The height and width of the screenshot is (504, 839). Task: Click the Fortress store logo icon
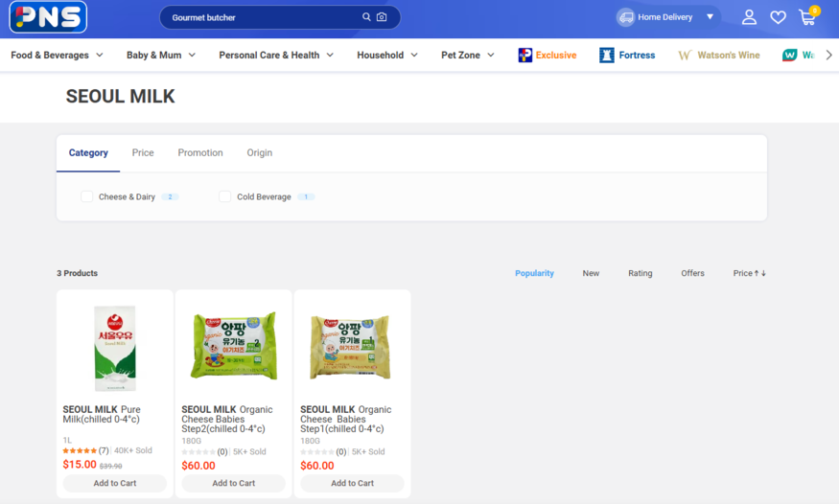click(x=607, y=55)
